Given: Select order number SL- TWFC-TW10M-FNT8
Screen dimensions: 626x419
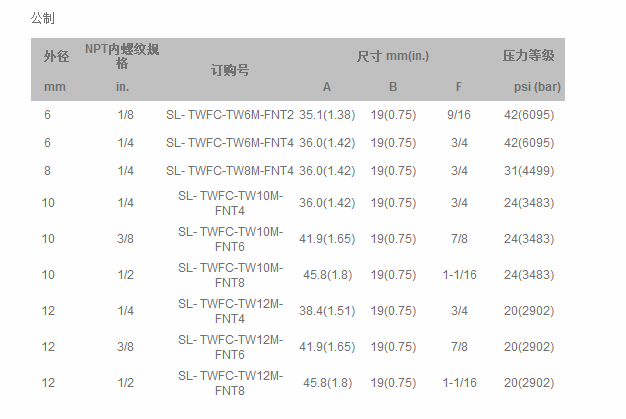Looking at the screenshot, I should click(x=230, y=275).
